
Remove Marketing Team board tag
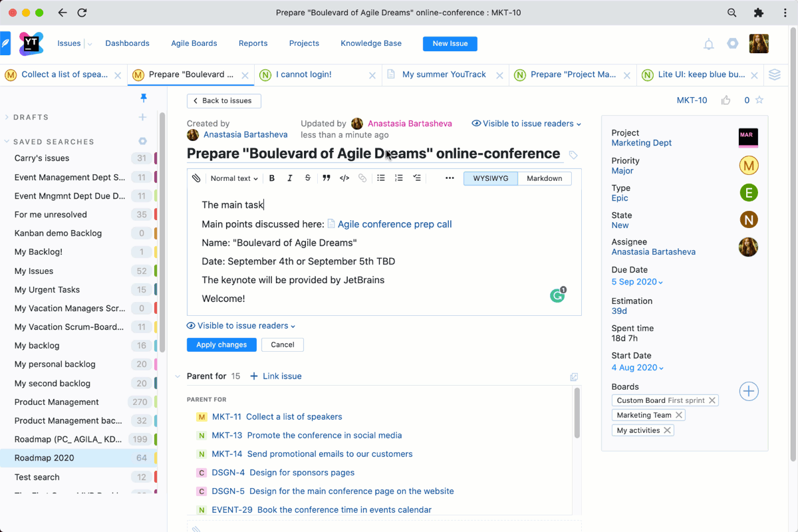pos(678,415)
